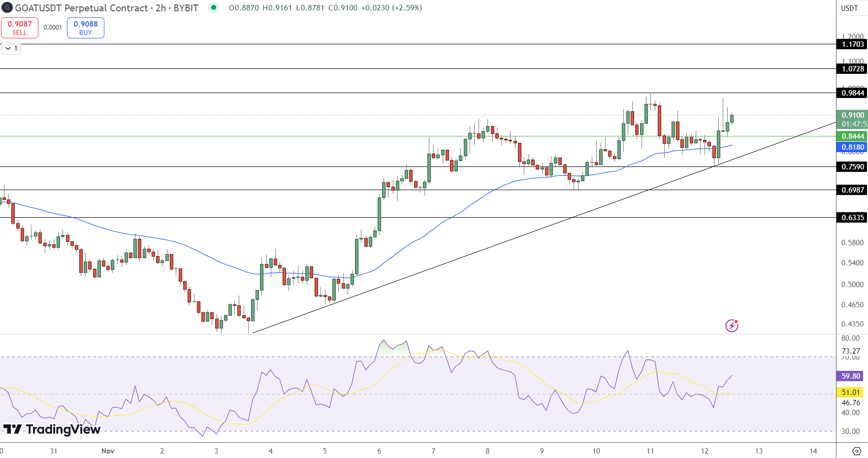Select the 1.0728 price level label
This screenshot has width=868, height=458.
pos(853,69)
